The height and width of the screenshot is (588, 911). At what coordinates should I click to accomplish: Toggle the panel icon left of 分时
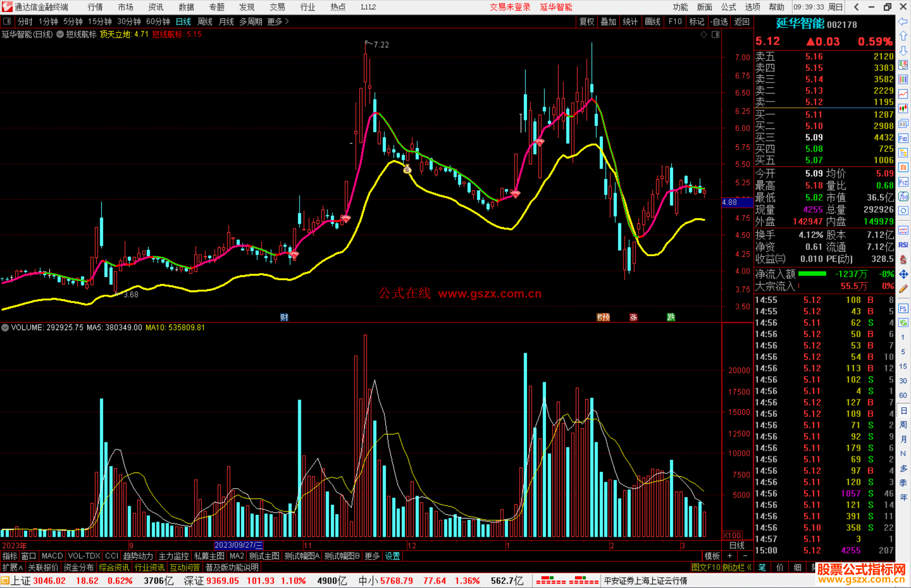tap(7, 21)
